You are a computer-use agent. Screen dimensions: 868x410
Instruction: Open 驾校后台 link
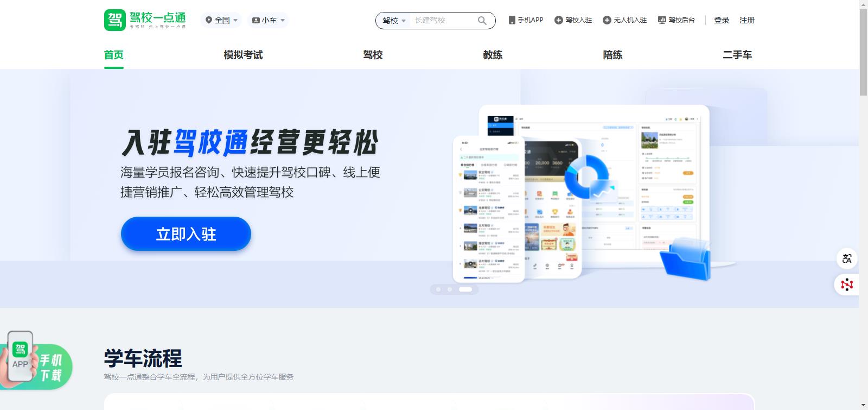pyautogui.click(x=676, y=20)
